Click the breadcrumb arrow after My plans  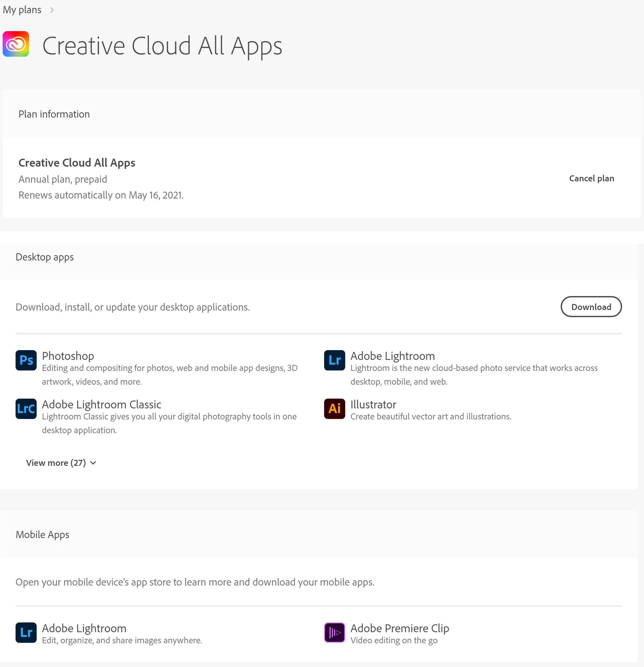click(52, 10)
